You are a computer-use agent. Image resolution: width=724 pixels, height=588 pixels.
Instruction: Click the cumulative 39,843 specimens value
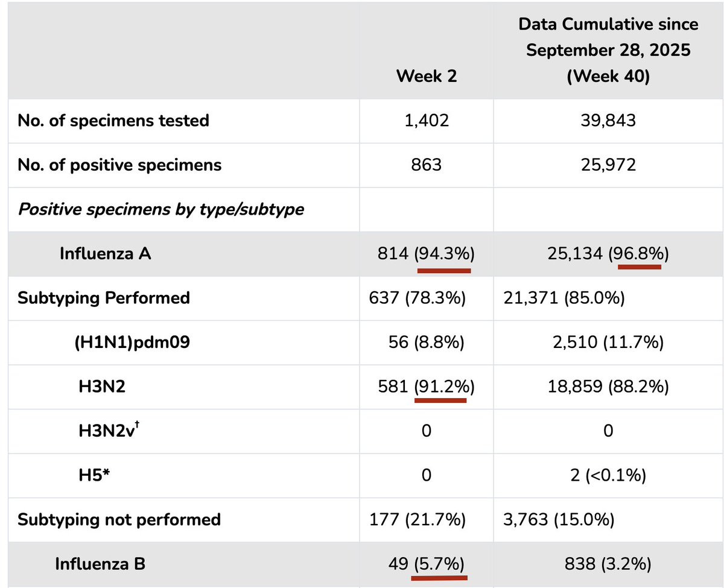[608, 121]
